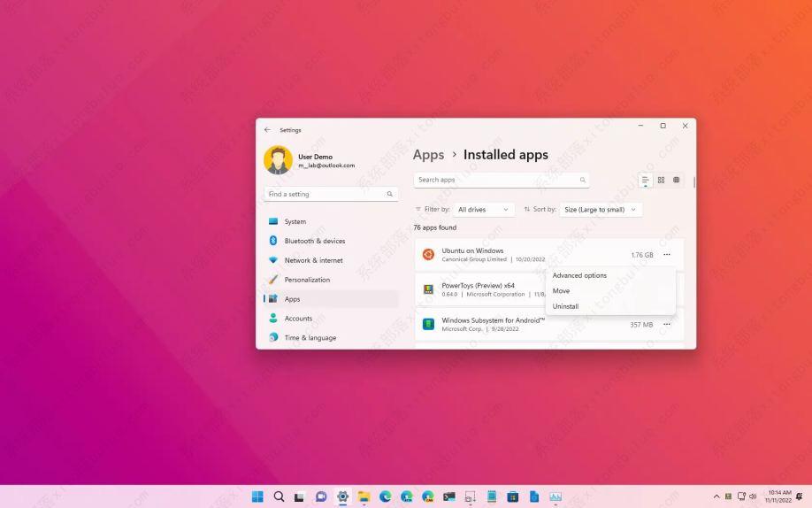812x508 pixels.
Task: Switch to tile view layout icon
Action: [677, 180]
